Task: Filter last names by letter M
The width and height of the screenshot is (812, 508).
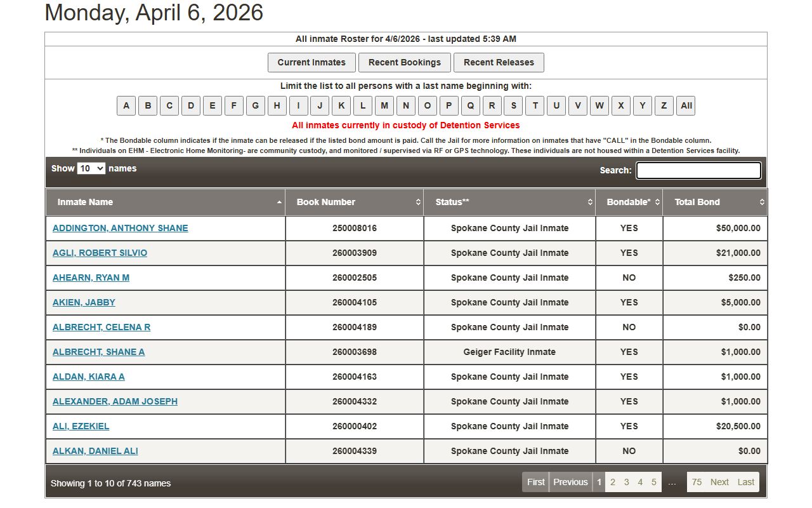Action: point(384,105)
